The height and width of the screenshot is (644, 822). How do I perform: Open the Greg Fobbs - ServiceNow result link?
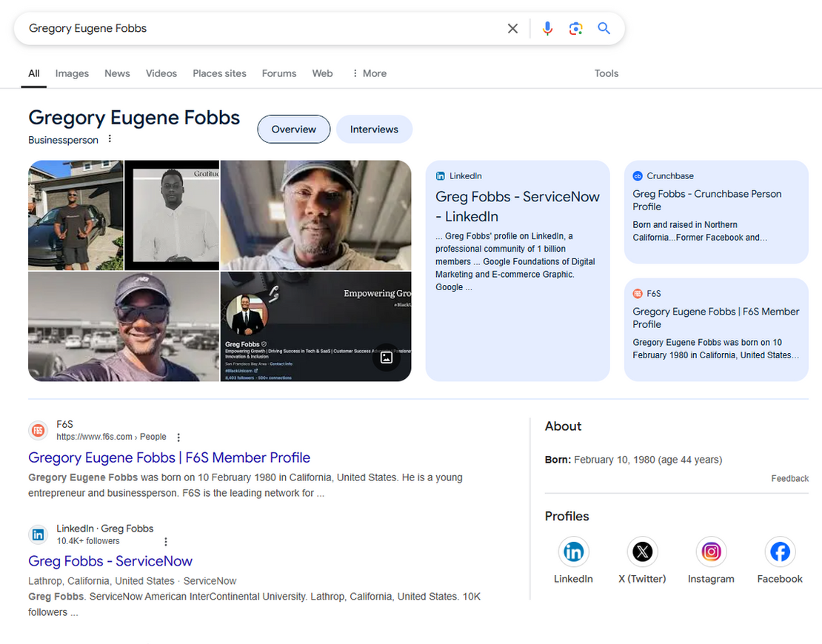click(110, 561)
